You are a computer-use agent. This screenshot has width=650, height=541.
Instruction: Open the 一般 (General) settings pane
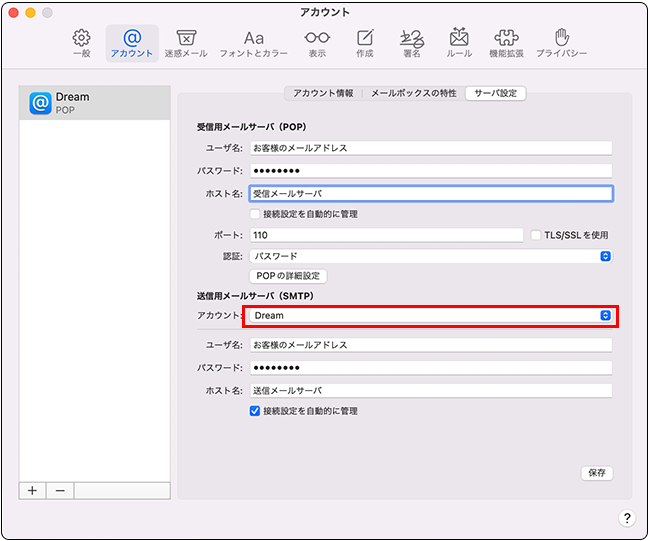pyautogui.click(x=82, y=43)
